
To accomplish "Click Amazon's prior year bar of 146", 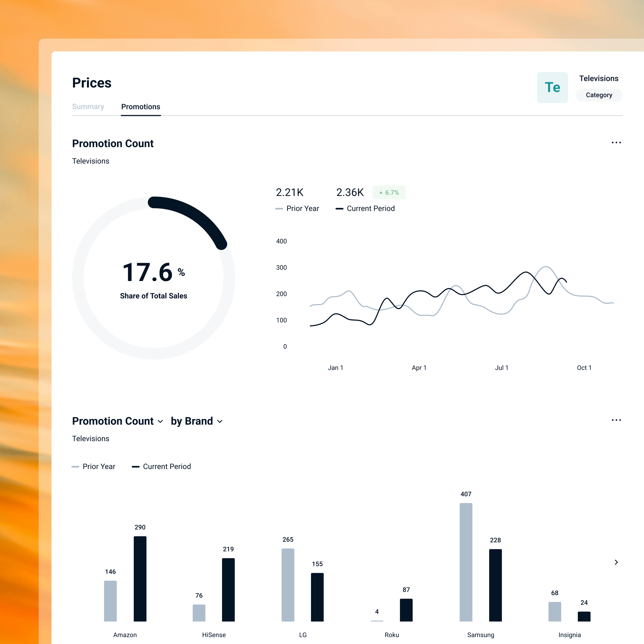I will pyautogui.click(x=110, y=601).
